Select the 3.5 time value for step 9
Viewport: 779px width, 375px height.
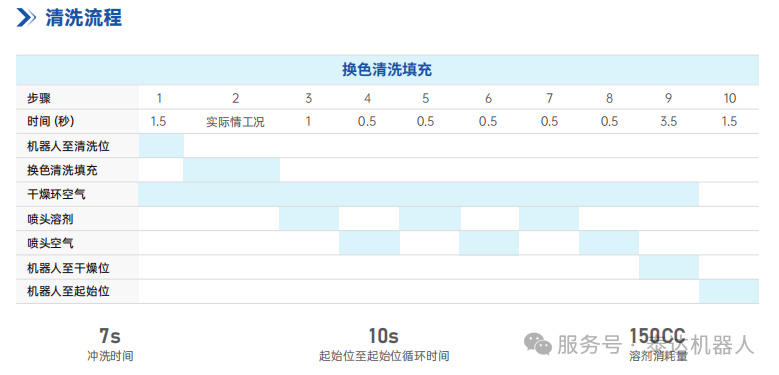[x=669, y=121]
